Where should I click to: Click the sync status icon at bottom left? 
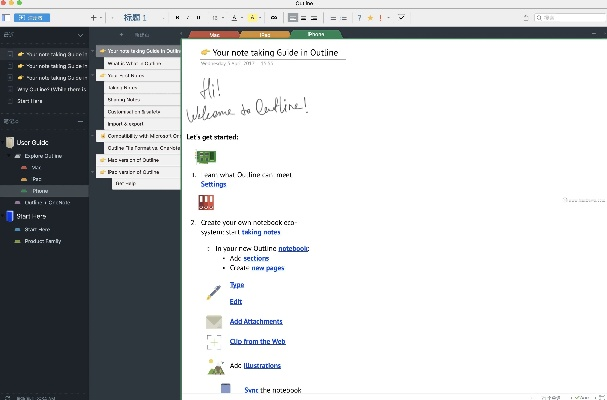point(7,397)
